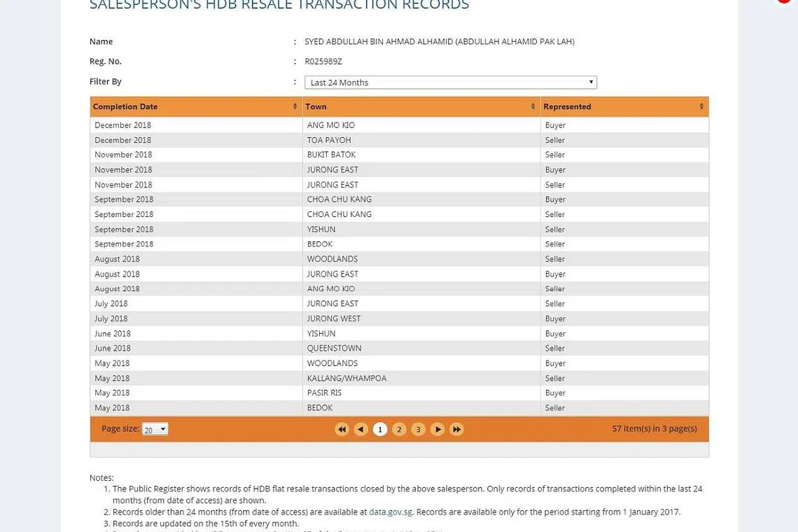Click the Completion Date column header

tap(125, 106)
